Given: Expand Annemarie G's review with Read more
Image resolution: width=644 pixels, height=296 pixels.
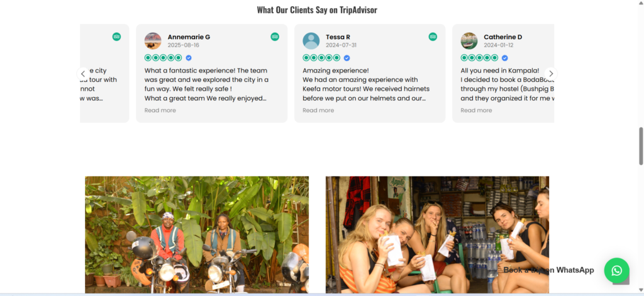Looking at the screenshot, I should click(x=160, y=110).
